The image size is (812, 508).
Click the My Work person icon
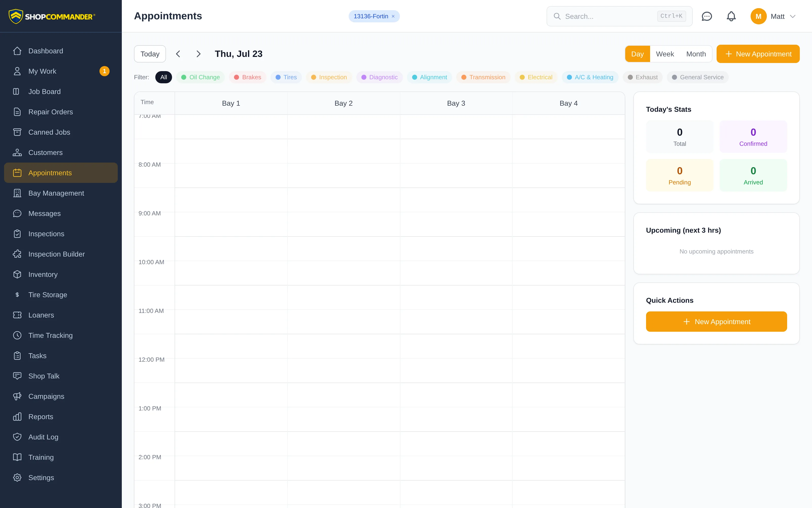[x=17, y=71]
